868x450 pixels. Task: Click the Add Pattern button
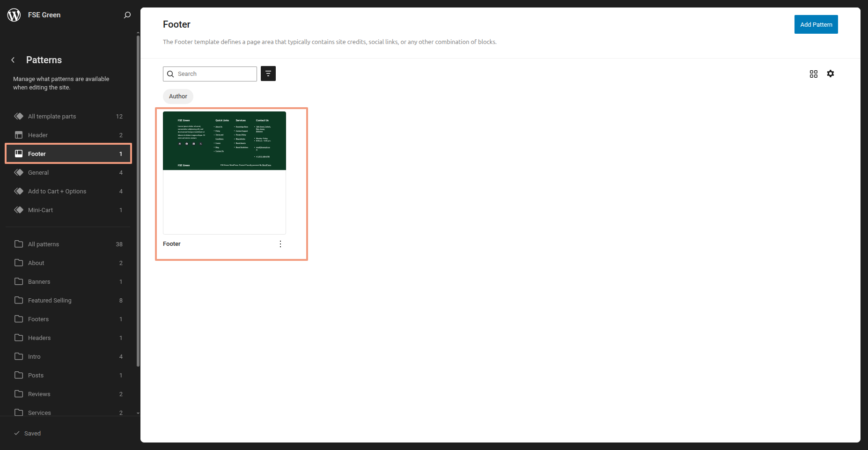816,24
